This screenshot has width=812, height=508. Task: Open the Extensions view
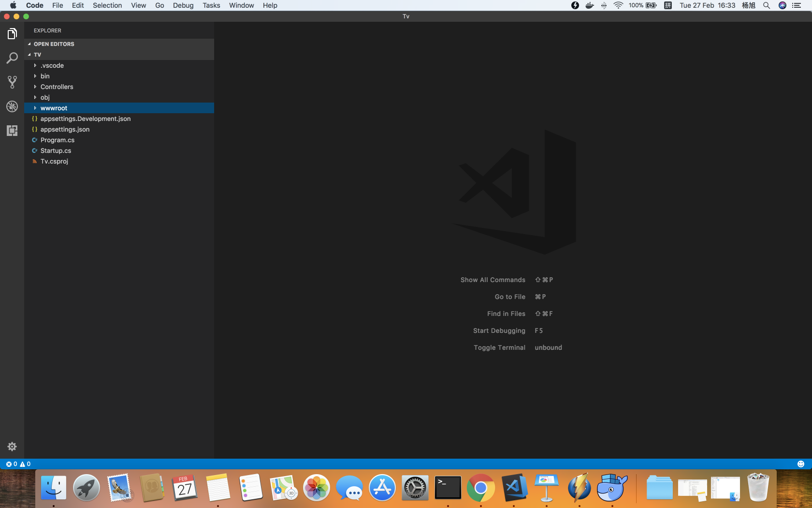[x=12, y=131]
